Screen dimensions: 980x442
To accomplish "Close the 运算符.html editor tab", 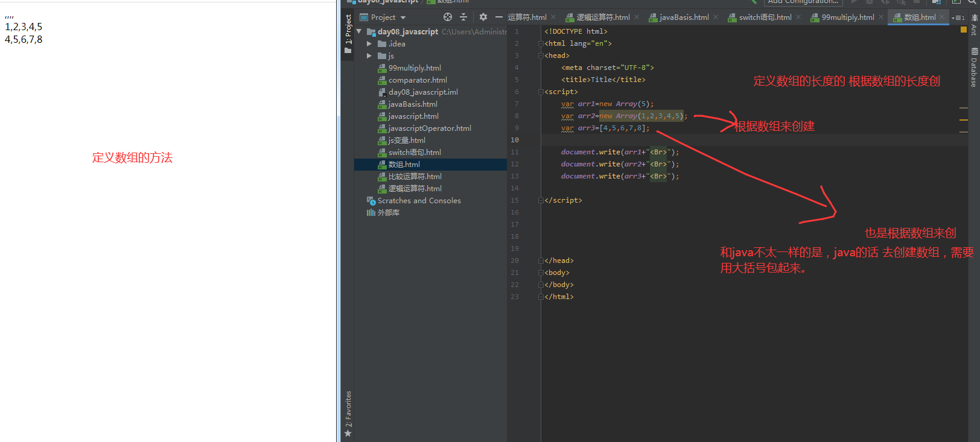I will (553, 17).
